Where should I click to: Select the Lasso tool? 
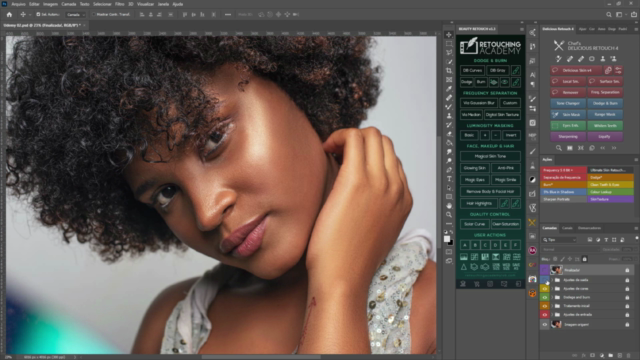(x=449, y=53)
